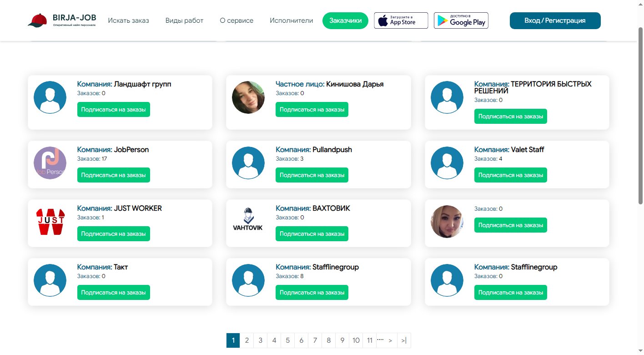Open the Виды работ menu item
This screenshot has width=644, height=355.
pos(184,20)
